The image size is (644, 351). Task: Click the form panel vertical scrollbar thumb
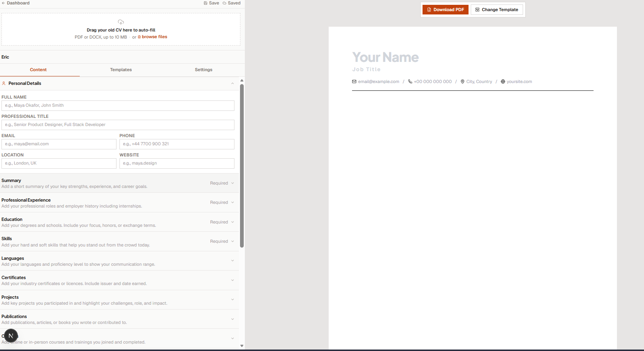pyautogui.click(x=242, y=166)
